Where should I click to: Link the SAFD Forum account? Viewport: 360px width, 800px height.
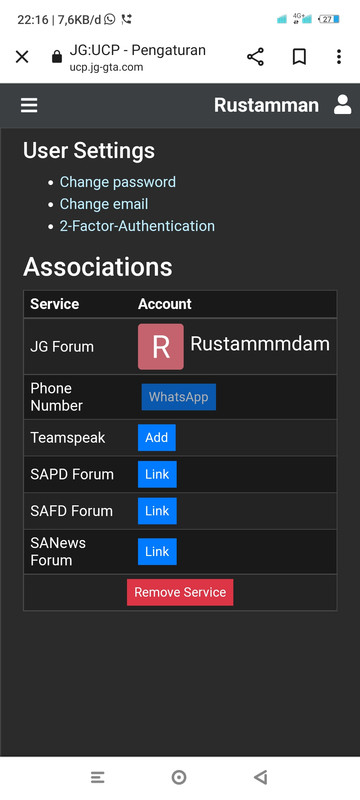pos(157,511)
